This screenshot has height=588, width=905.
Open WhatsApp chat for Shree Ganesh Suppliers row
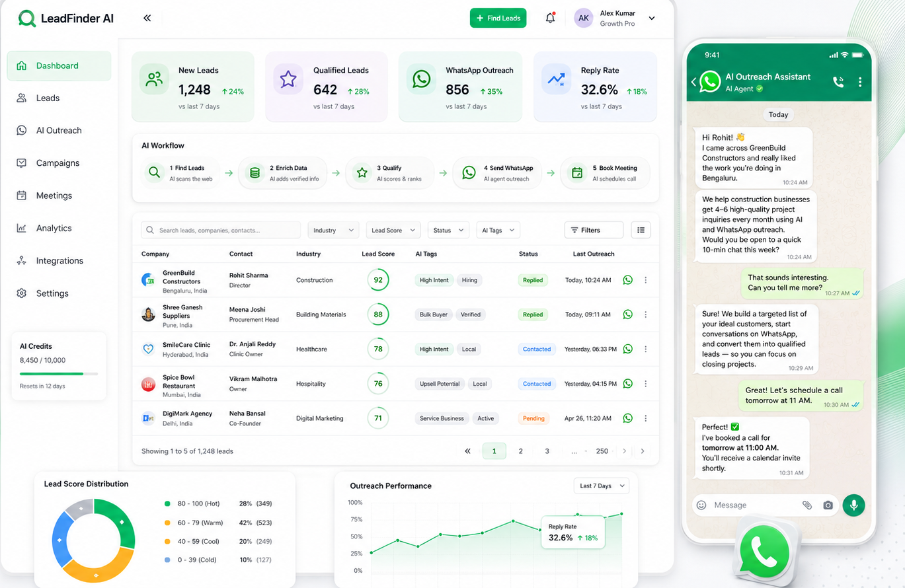(628, 314)
